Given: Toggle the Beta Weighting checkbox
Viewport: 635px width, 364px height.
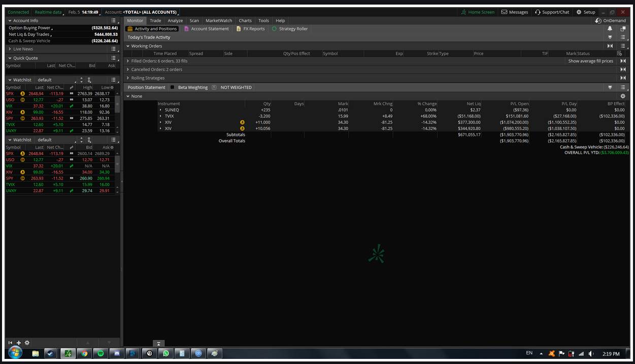Looking at the screenshot, I should pos(173,87).
